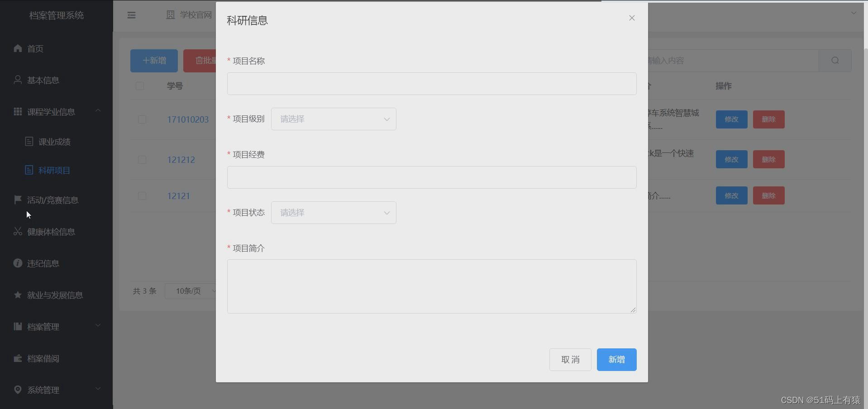Open the 活动/竞赛信息 flag icon
The width and height of the screenshot is (868, 409).
[x=18, y=200]
